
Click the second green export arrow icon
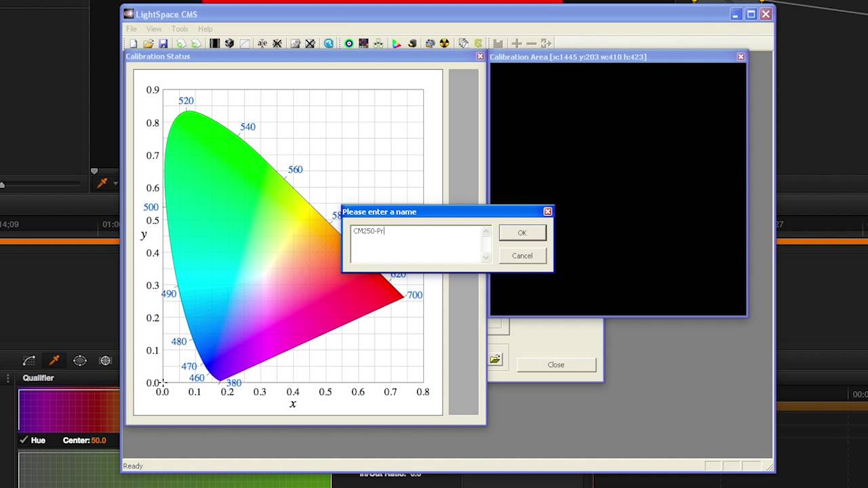[x=196, y=43]
